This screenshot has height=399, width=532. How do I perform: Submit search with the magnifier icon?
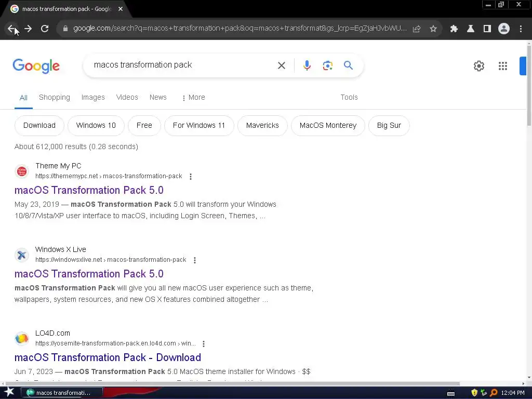[348, 65]
